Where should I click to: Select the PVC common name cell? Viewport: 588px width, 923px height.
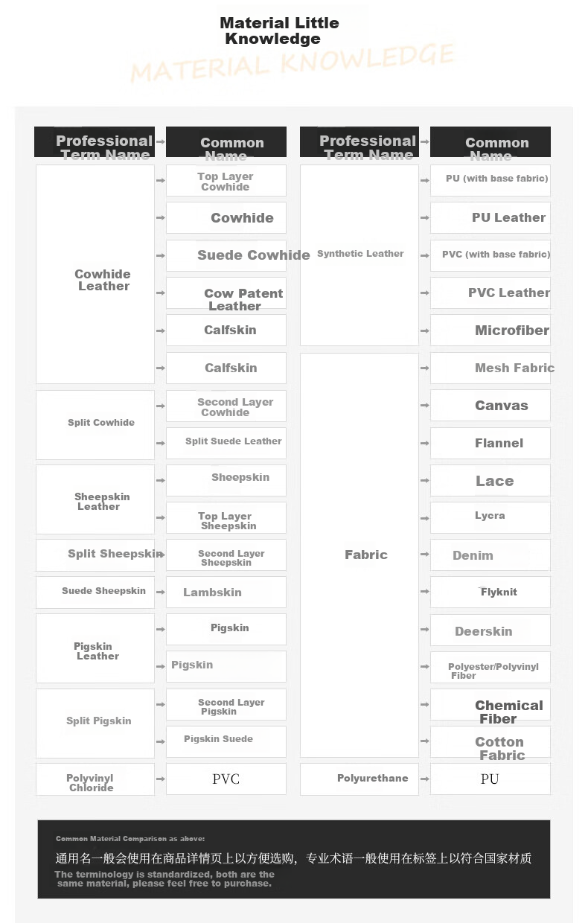pyautogui.click(x=226, y=779)
